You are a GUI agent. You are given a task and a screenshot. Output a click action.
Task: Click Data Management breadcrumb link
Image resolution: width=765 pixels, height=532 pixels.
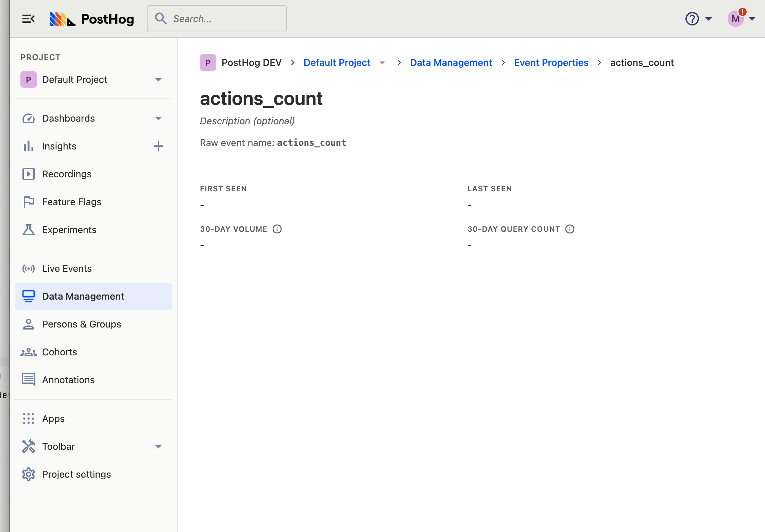(451, 63)
